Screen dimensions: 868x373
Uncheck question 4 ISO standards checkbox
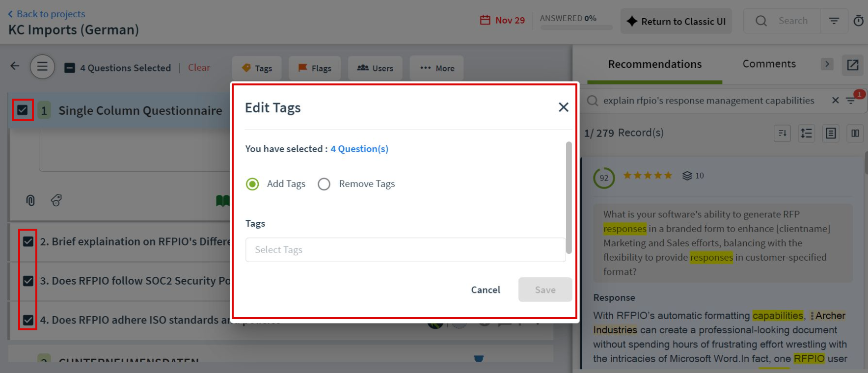[28, 320]
